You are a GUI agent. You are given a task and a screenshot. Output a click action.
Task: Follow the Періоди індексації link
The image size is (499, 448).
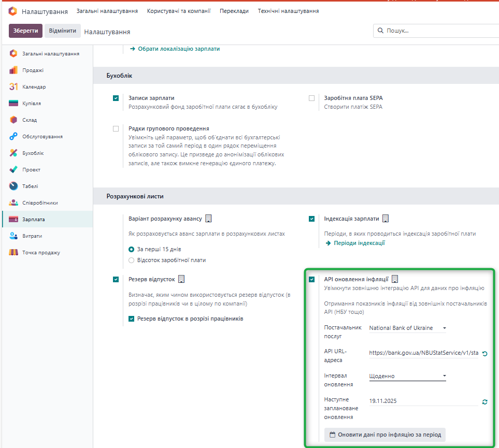pyautogui.click(x=359, y=243)
